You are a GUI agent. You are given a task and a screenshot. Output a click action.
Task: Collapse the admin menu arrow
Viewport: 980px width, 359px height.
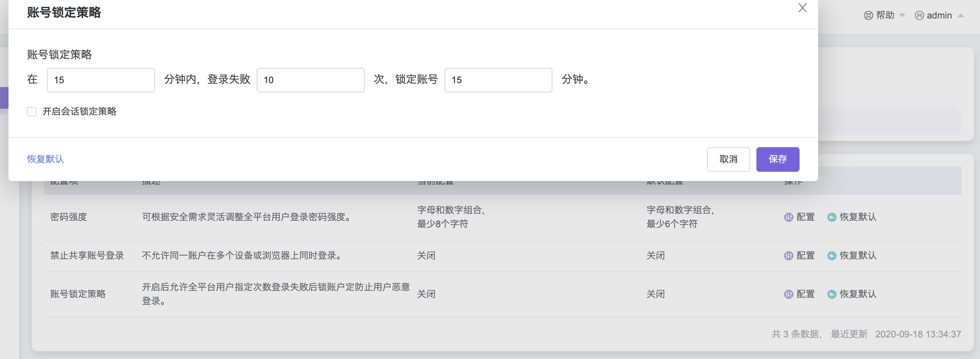[x=961, y=15]
